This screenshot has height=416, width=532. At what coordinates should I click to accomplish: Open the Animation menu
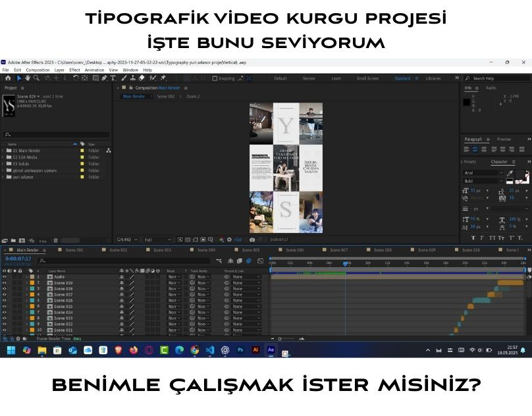(94, 70)
